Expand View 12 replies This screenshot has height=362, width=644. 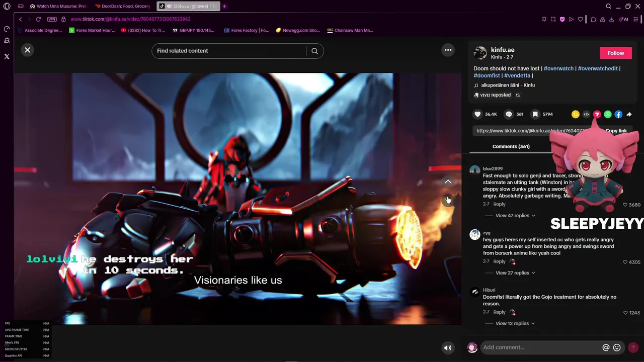(515, 324)
